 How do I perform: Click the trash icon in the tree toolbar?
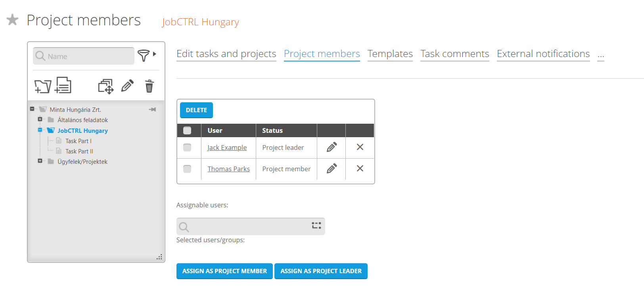pyautogui.click(x=149, y=86)
